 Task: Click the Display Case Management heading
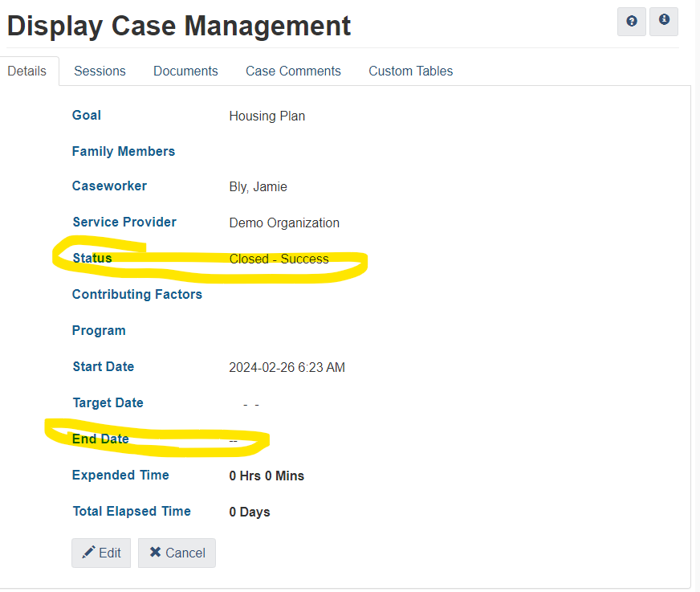pyautogui.click(x=179, y=26)
